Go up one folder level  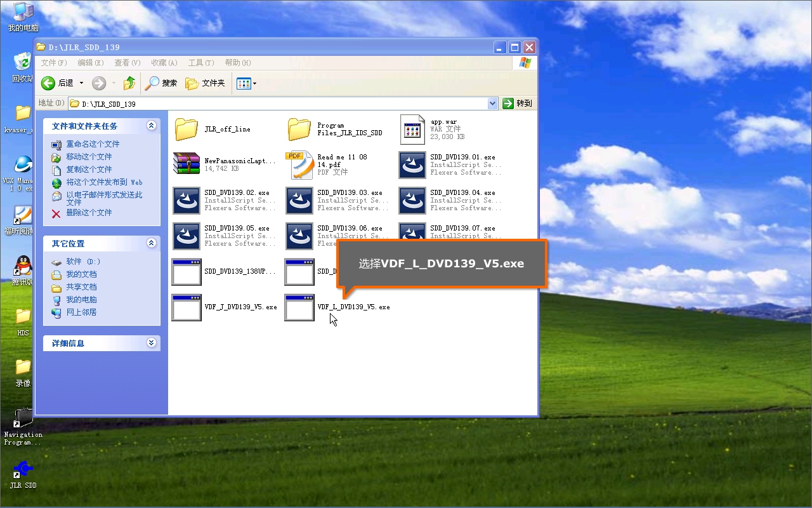[129, 83]
